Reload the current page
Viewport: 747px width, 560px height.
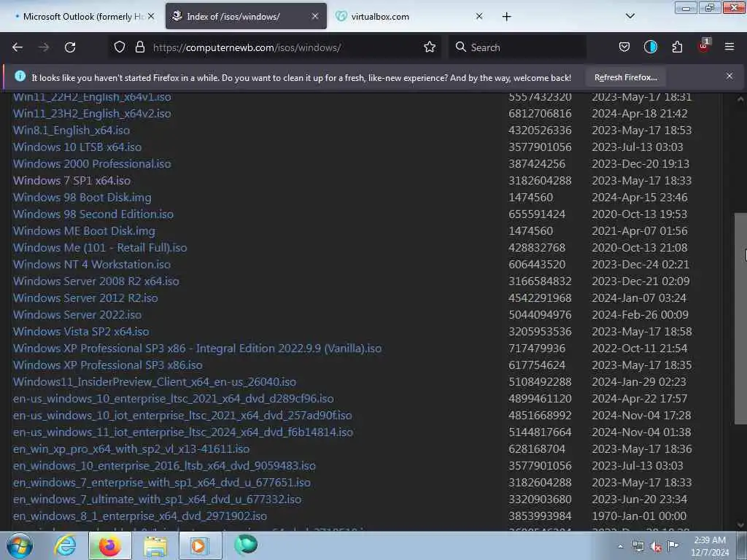click(70, 47)
